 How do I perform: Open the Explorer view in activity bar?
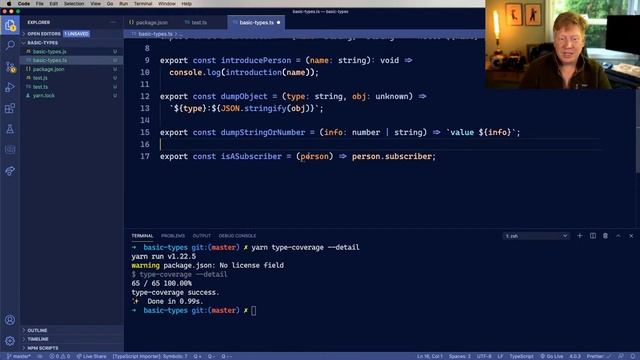(x=10, y=26)
